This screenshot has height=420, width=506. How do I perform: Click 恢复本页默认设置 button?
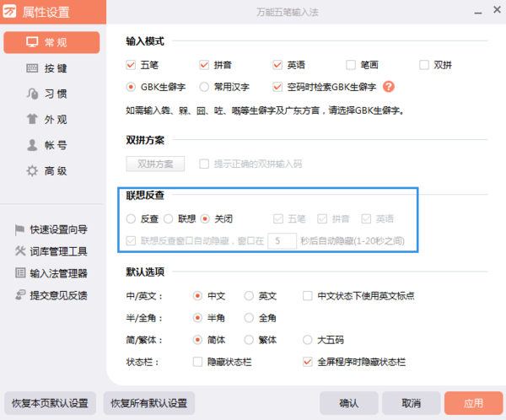pos(51,402)
